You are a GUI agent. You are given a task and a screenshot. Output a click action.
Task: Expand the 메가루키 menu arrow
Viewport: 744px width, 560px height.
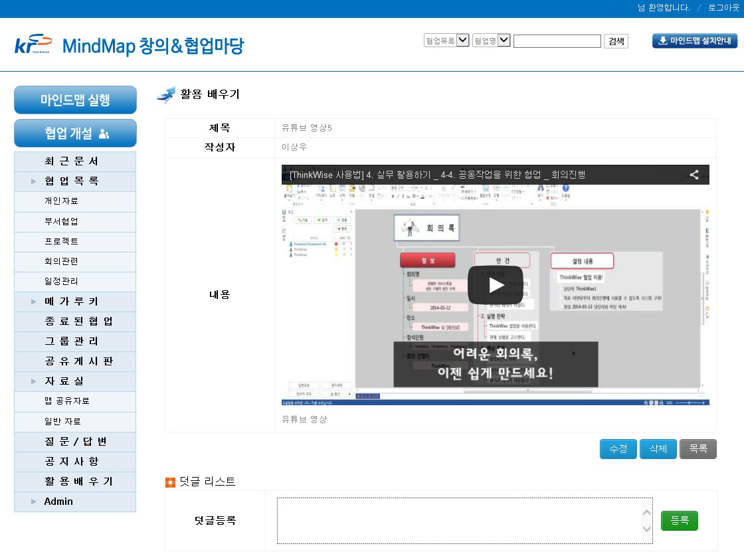[x=33, y=302]
